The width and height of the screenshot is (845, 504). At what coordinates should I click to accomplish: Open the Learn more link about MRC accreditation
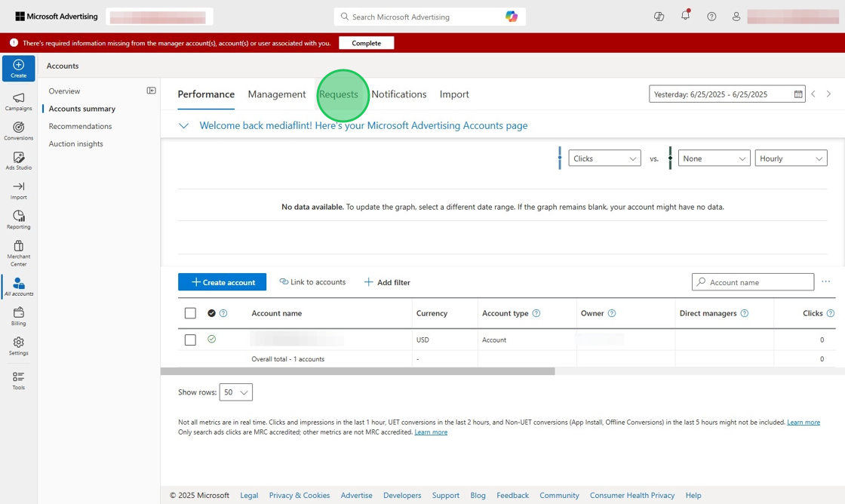[431, 432]
